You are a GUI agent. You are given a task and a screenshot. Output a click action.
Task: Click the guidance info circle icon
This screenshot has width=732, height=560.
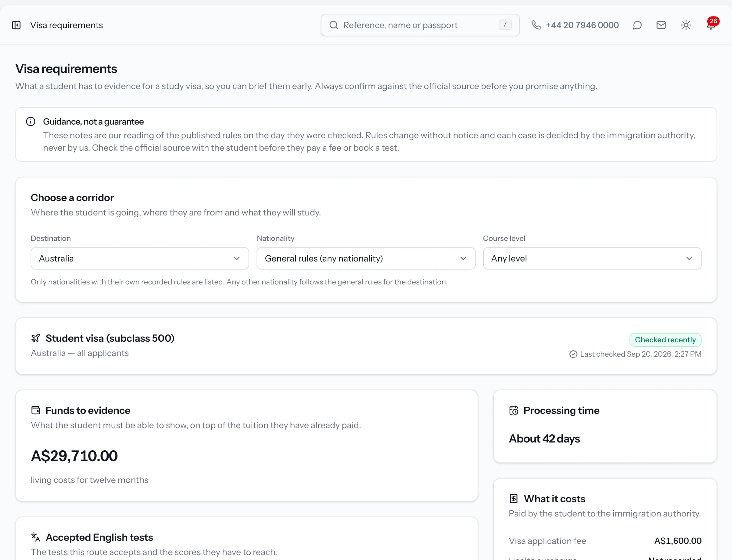coord(31,121)
